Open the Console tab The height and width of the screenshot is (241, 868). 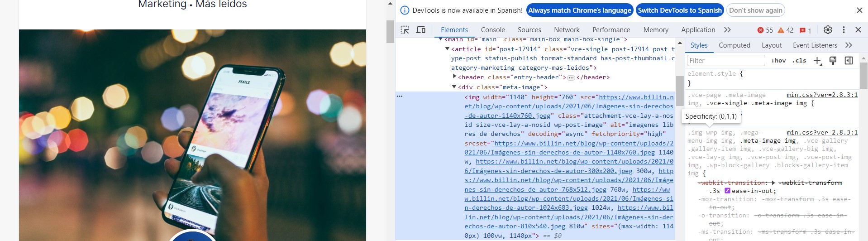click(x=493, y=30)
